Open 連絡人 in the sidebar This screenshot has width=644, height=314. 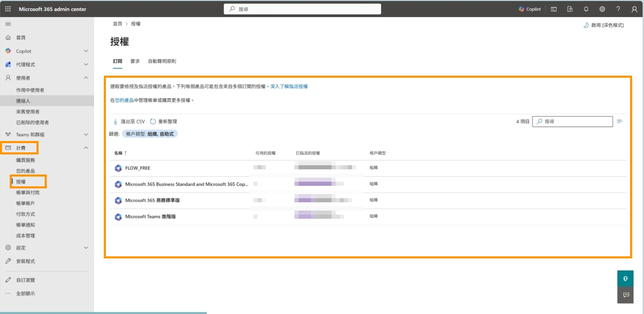[23, 101]
